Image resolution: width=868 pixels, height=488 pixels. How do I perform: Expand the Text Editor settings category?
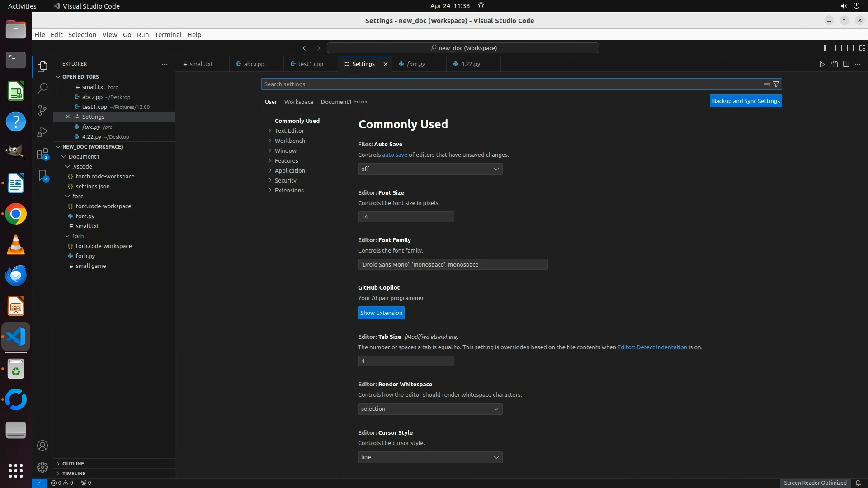click(289, 131)
